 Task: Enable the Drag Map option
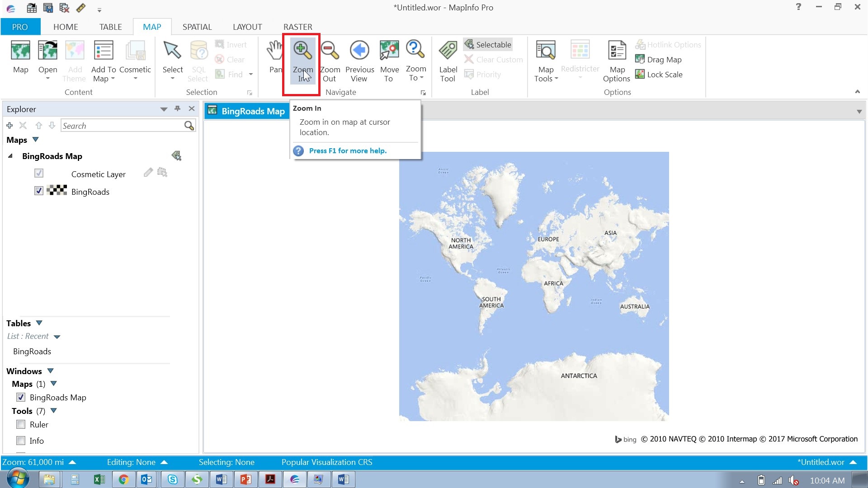[x=659, y=59]
